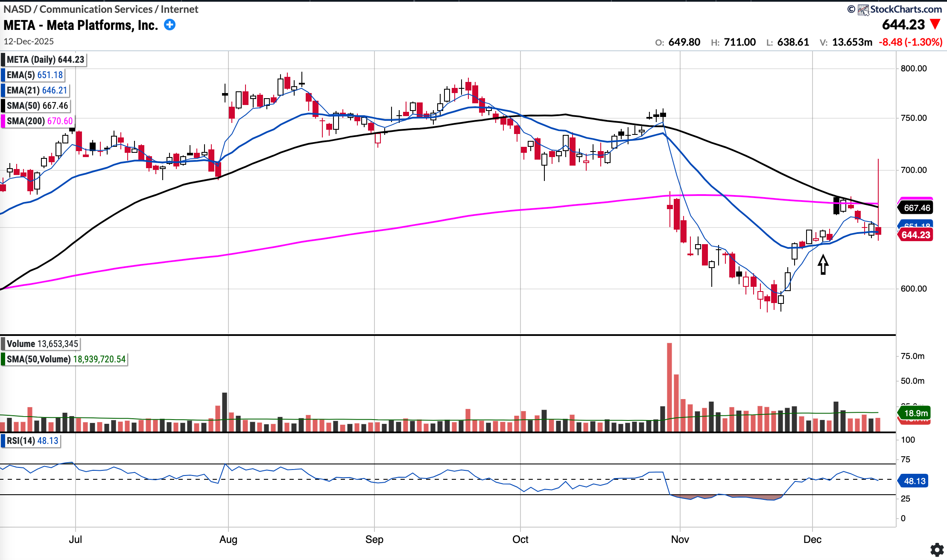Click the red 644.23 price axis tag
This screenshot has width=947, height=560.
pos(915,235)
